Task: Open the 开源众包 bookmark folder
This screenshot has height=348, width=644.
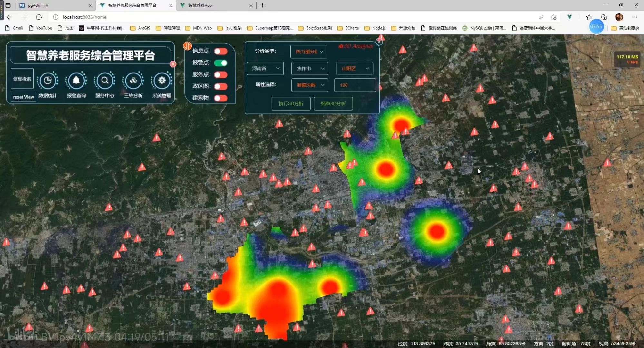Action: click(x=403, y=28)
